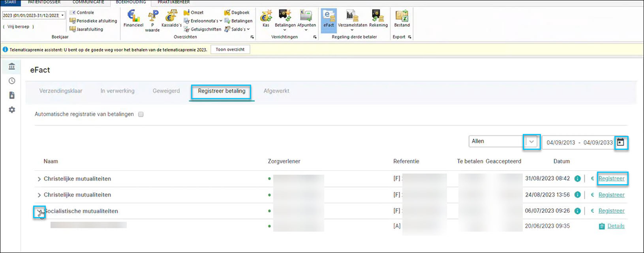Click Registreer on the 06/07/2023 row

(x=611, y=211)
